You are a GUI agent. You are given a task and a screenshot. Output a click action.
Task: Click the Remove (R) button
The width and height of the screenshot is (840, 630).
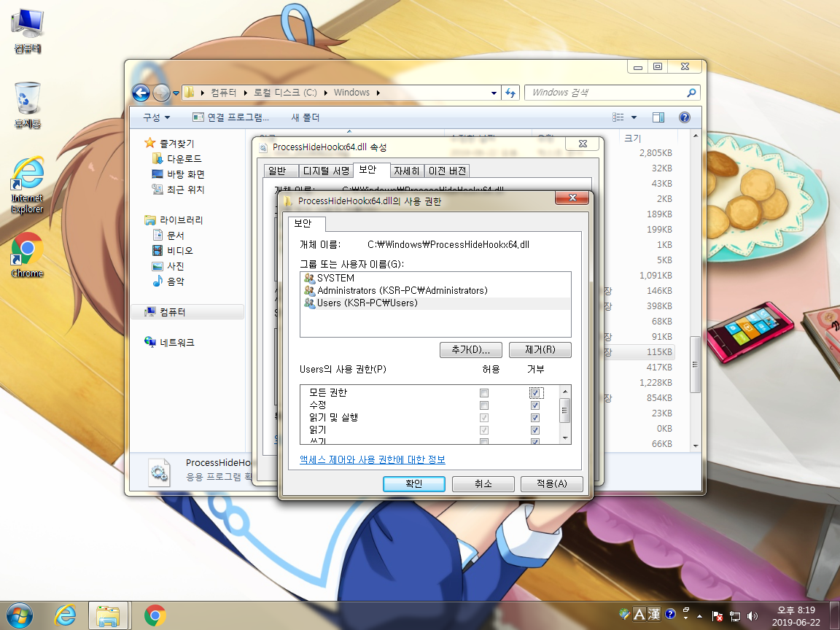540,350
